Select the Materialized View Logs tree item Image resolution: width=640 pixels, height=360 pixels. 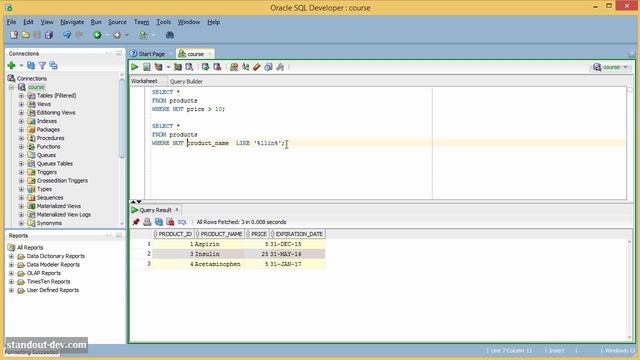(x=64, y=215)
